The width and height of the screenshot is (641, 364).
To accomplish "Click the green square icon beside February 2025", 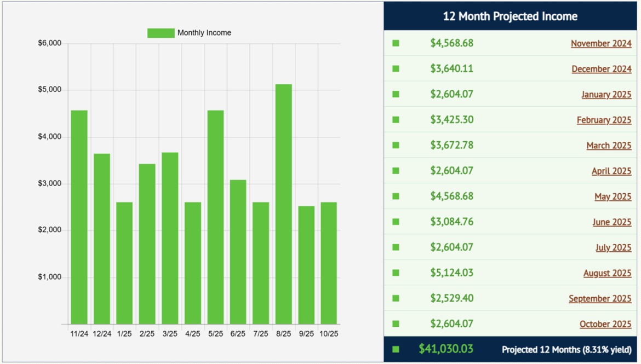I will click(396, 119).
